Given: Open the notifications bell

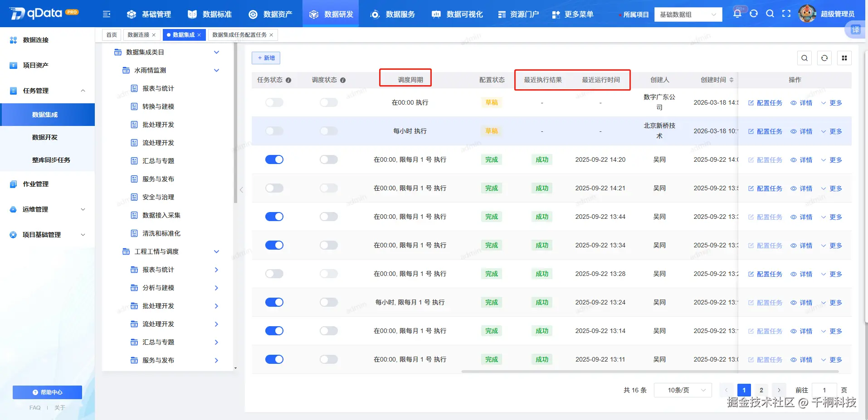Looking at the screenshot, I should click(x=737, y=14).
